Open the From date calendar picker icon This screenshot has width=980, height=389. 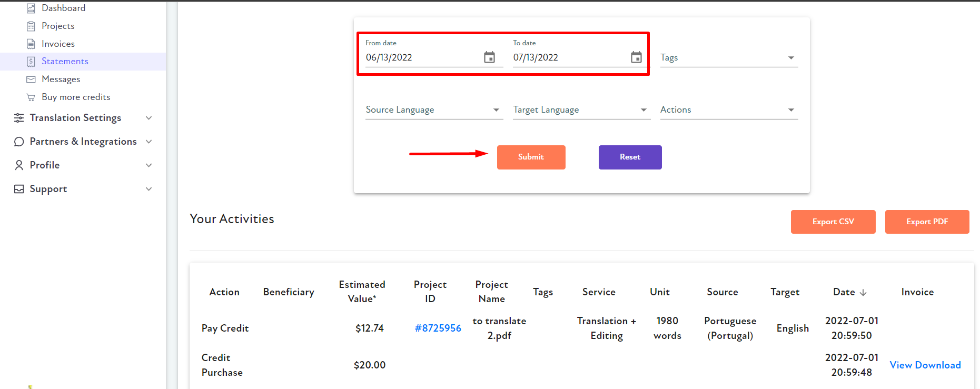coord(489,57)
